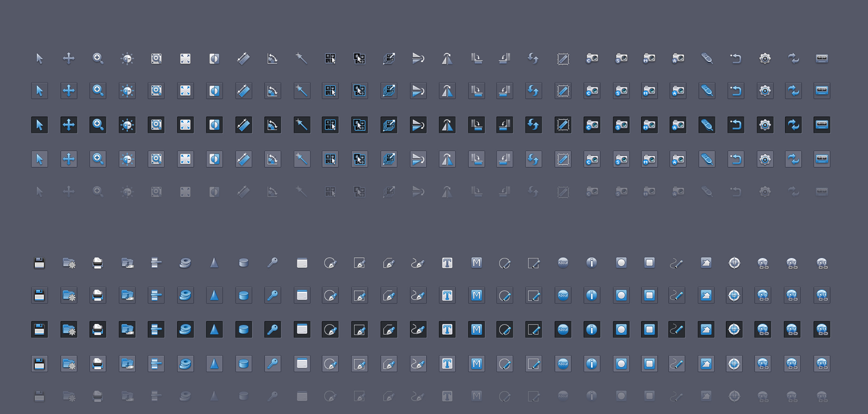The image size is (868, 414).
Task: Click the dark-background brightness contrast sun icon
Action: coord(127,125)
